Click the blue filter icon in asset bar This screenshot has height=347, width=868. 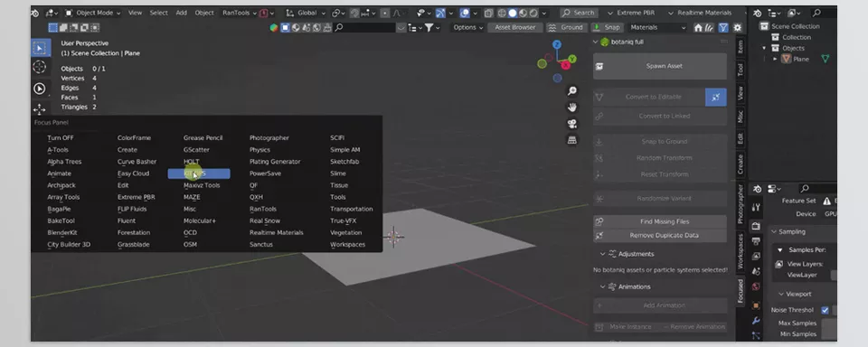723,27
